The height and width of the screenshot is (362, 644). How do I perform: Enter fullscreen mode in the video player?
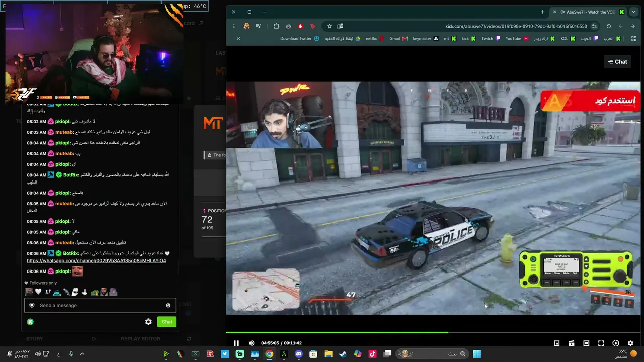point(601,343)
